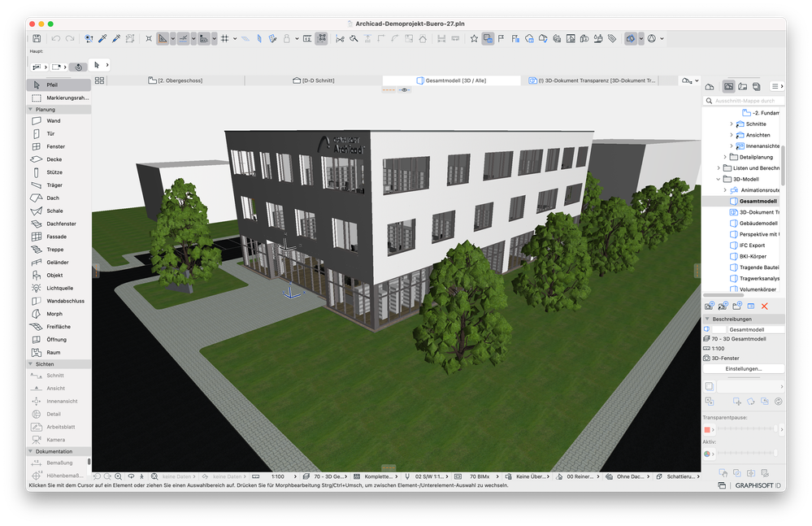Toggle snap guides button in toolbar
Screen dimensions: 812x526
(184, 38)
